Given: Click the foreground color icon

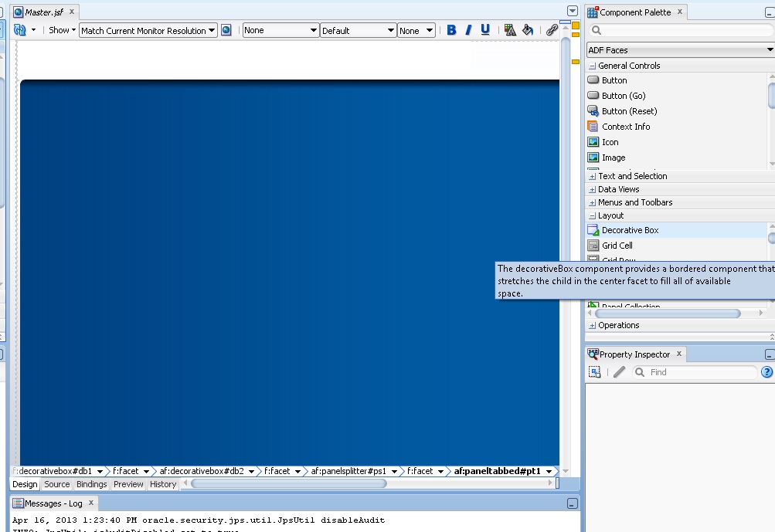Looking at the screenshot, I should 510,30.
